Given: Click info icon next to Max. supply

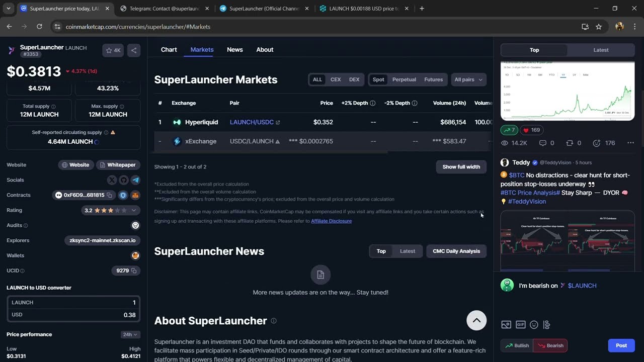Looking at the screenshot, I should (122, 107).
